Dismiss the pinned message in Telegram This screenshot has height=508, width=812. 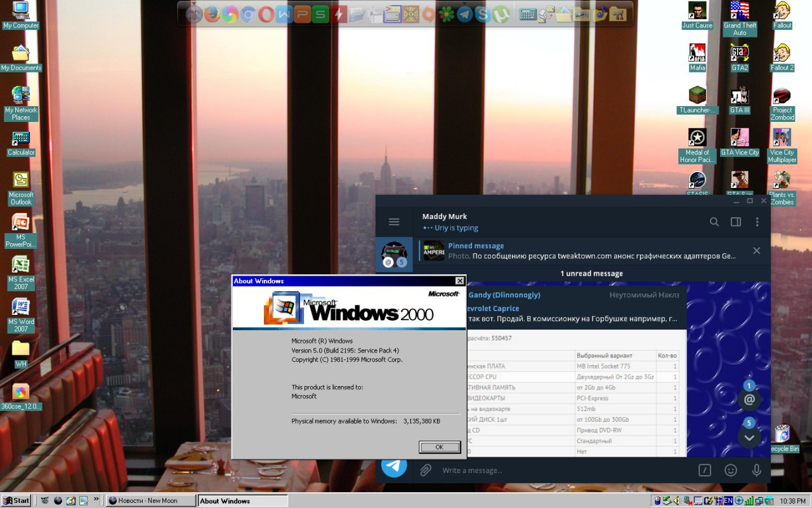756,251
